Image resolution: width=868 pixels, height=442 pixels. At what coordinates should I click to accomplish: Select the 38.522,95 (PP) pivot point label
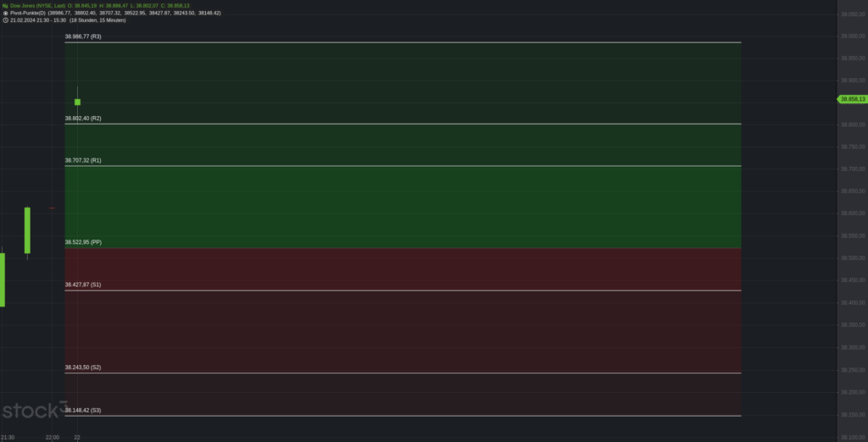83,242
